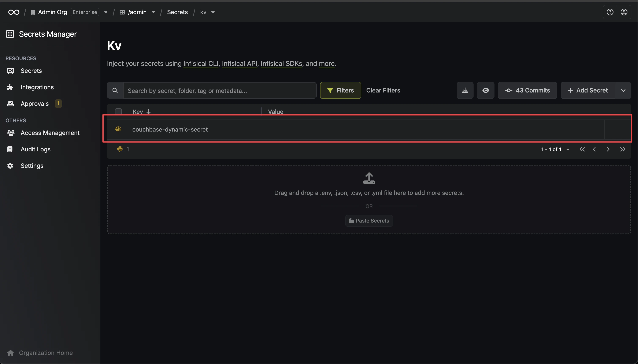Open Secrets in the sidebar
This screenshot has height=364, width=638.
(31, 71)
